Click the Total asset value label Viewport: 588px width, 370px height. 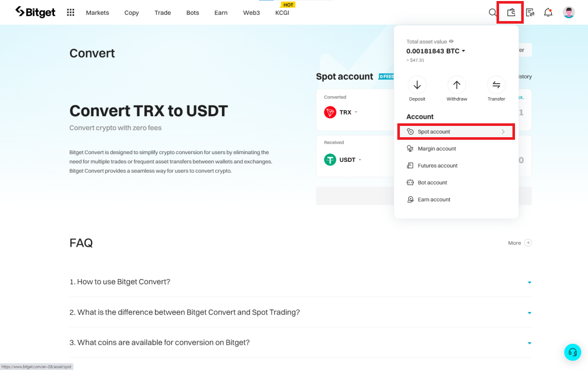427,42
